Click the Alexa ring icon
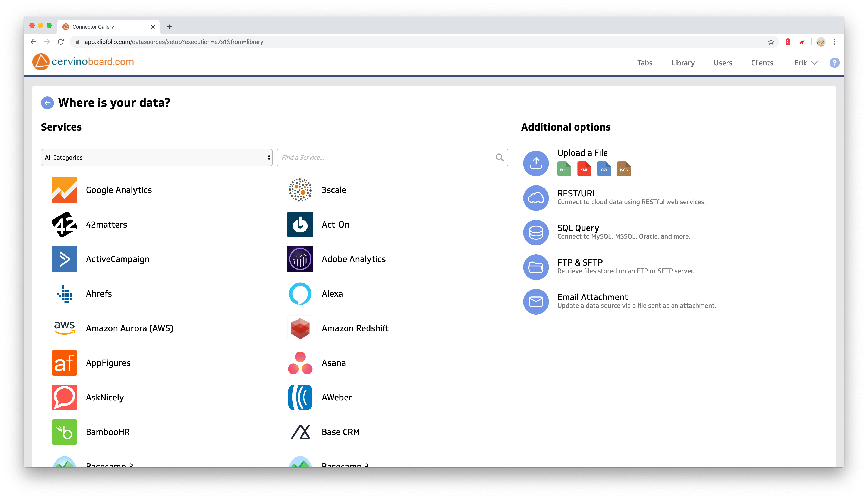 (x=300, y=294)
